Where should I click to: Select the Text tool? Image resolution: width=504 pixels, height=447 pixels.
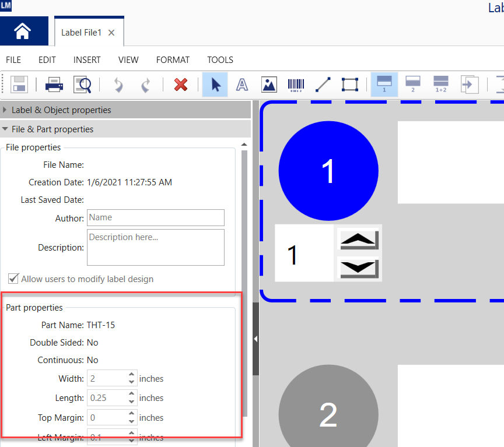pyautogui.click(x=242, y=85)
